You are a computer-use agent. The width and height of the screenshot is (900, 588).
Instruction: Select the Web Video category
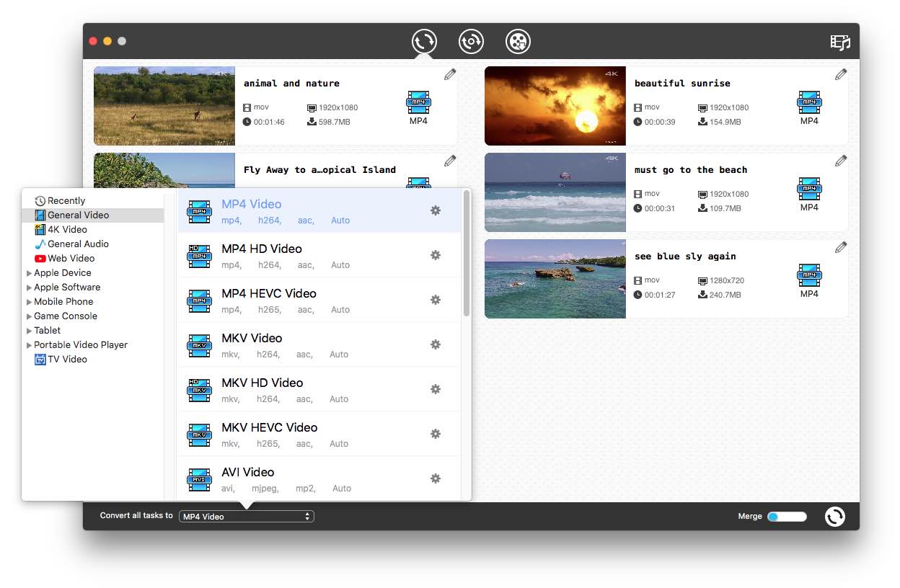[x=71, y=258]
